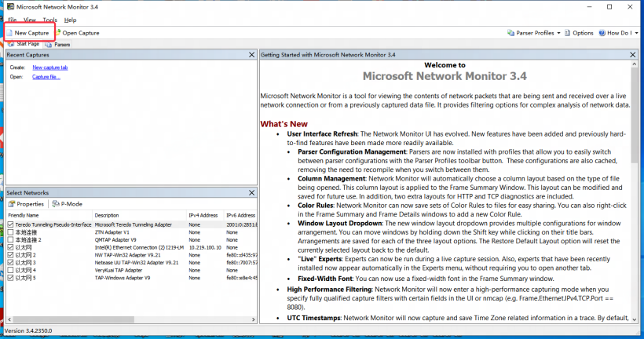Click the scroll-left arrow in Select Networks
Viewport: 644px width, 339px height.
pos(9,319)
